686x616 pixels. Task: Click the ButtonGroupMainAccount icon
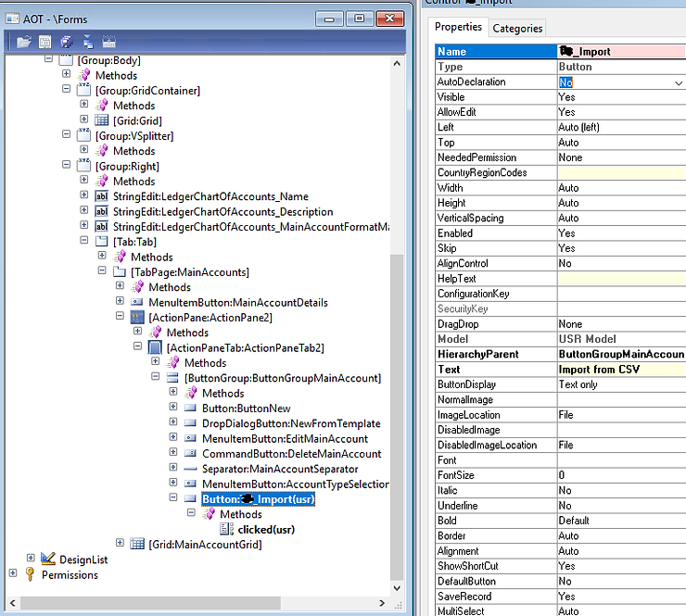point(172,378)
